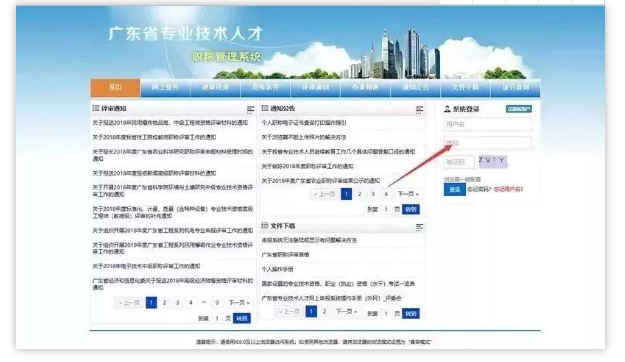Screen dimensions: 625x362
Task: Focus the 用户名 username field
Action: point(487,124)
